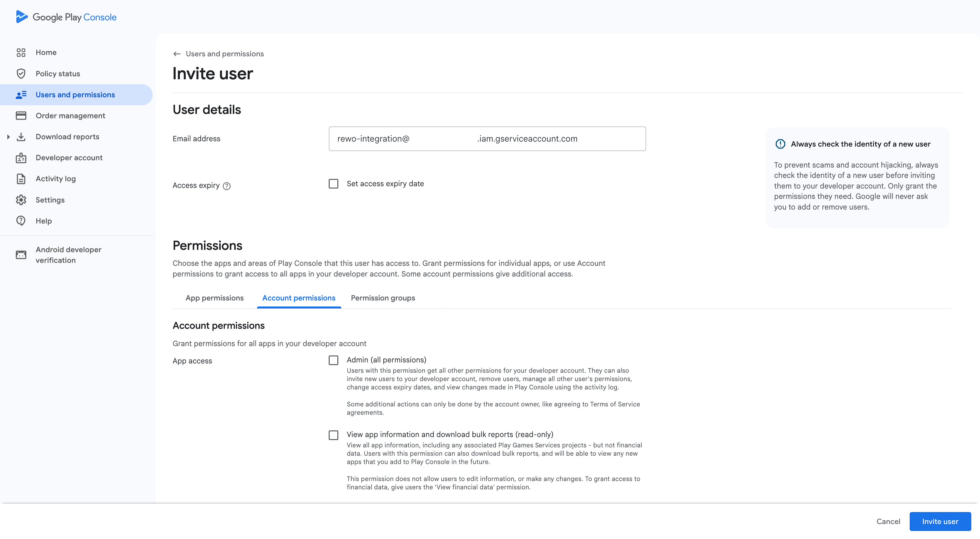This screenshot has width=980, height=539.
Task: Expand the Download reports arrow
Action: click(x=8, y=137)
